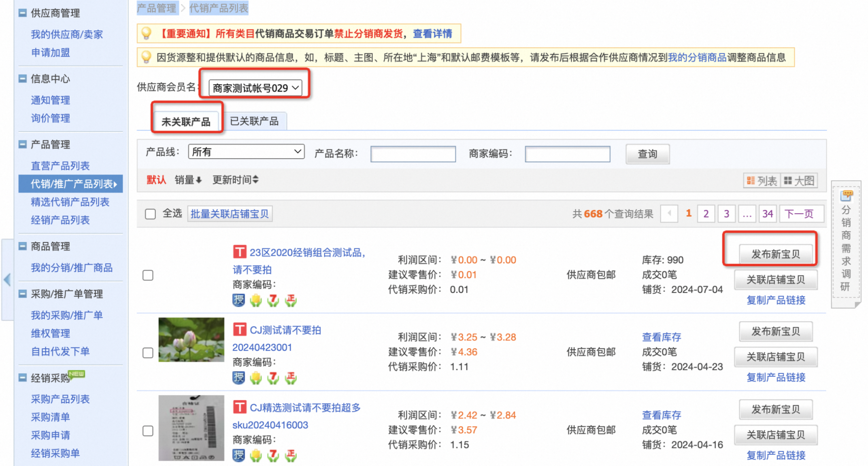Click the red T icon of CJ精选测试请不要拍超多
The width and height of the screenshot is (868, 466).
240,407
